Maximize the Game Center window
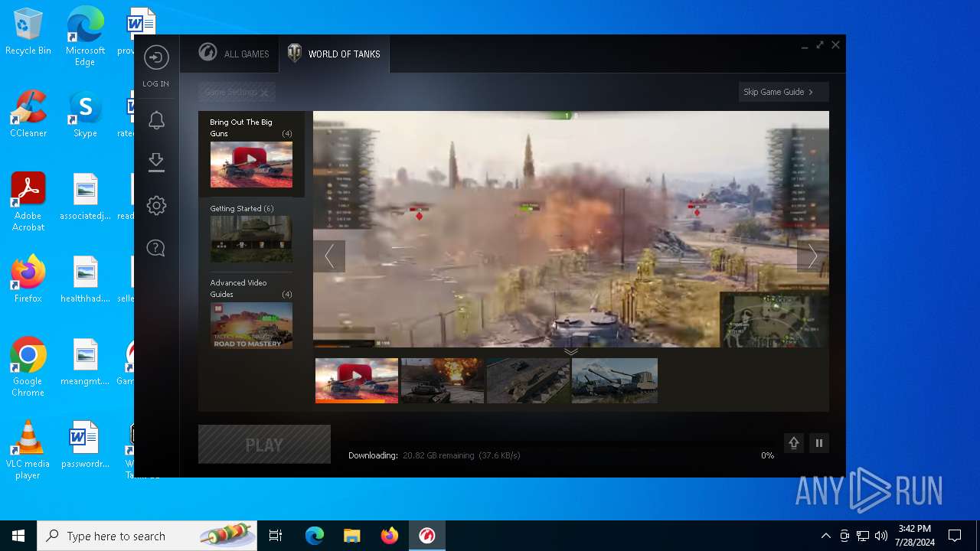The image size is (980, 551). click(x=820, y=45)
